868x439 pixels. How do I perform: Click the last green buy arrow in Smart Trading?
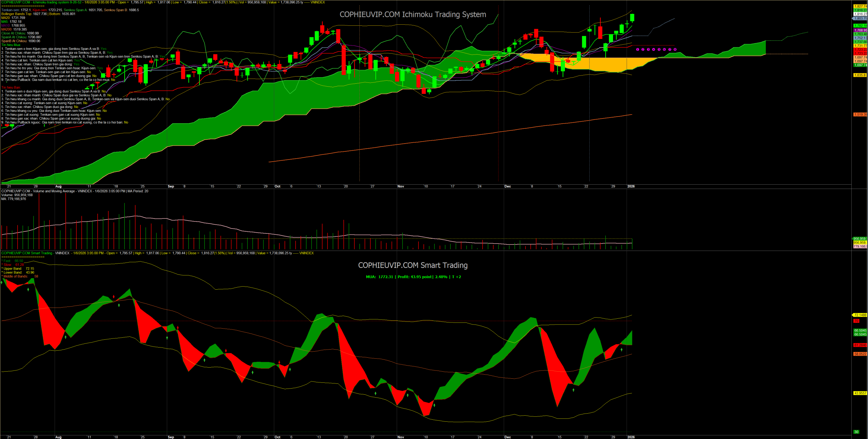point(622,350)
